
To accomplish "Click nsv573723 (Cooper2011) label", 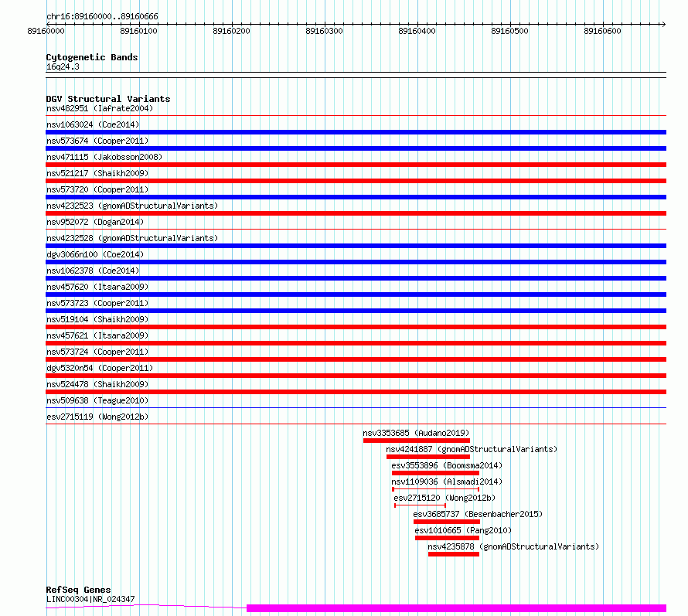I will point(97,303).
